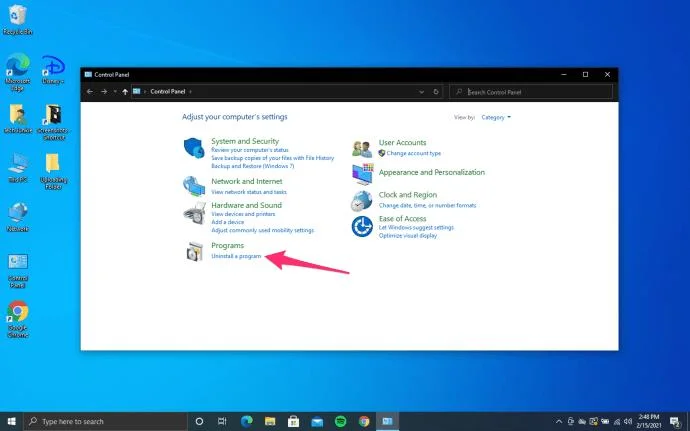Open the Programs category icon
The height and width of the screenshot is (431, 690).
click(193, 251)
